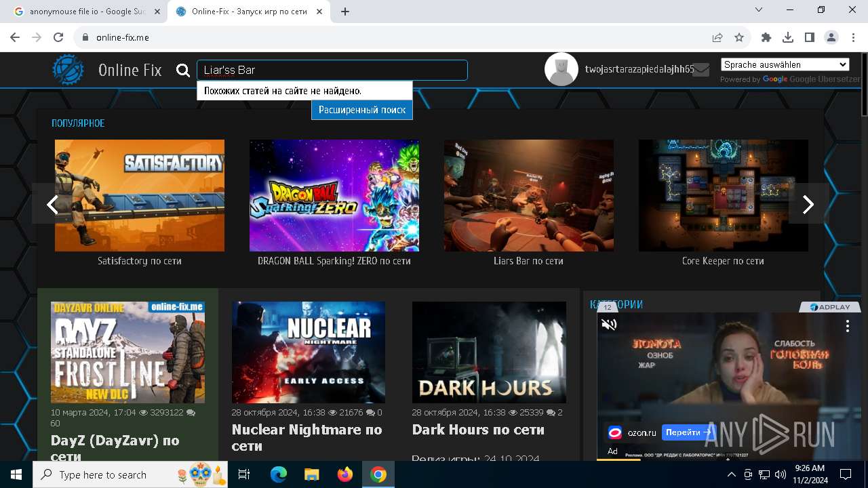Screen dimensions: 868x488
Task: Open the Chrome extensions puzzle icon
Action: tap(766, 38)
